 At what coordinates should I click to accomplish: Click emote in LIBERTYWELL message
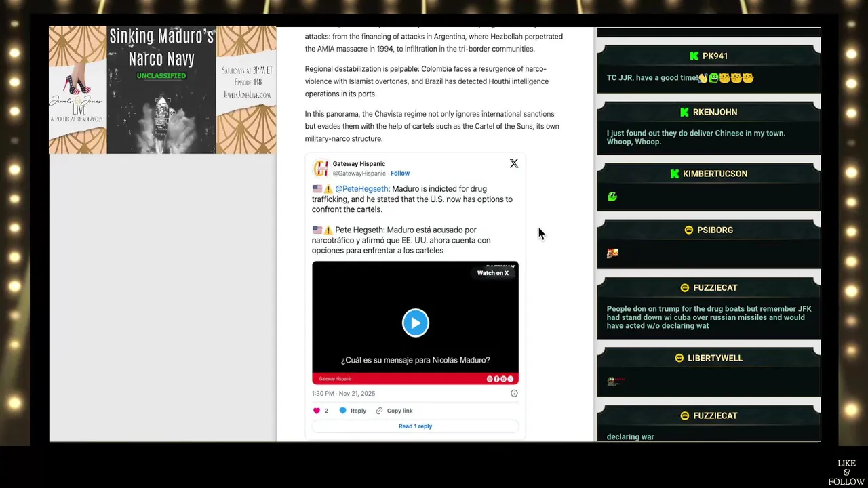tap(614, 382)
